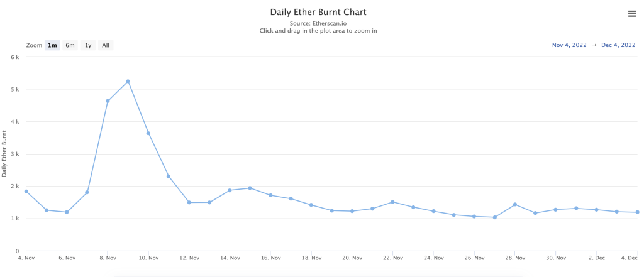Click the 27 Nov lowest data point
Screen dimensions: 644x277
(495, 217)
